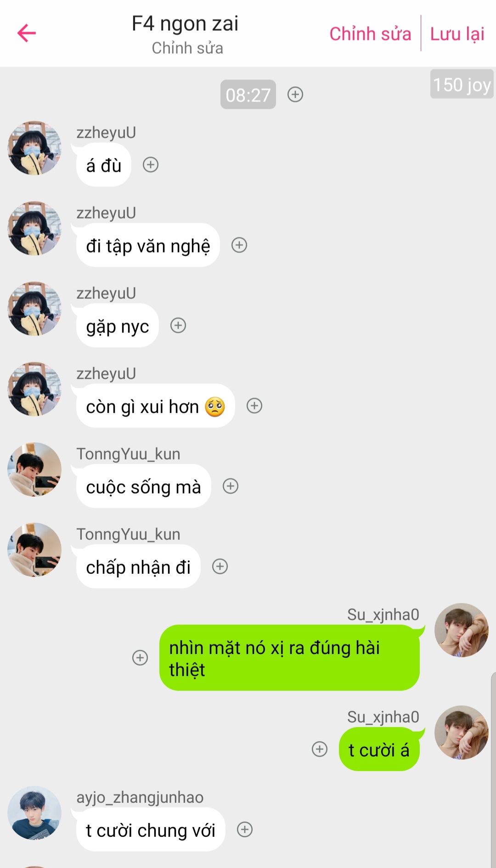Viewport: 496px width, 868px height.
Task: Save with the Lưu lại button
Action: tap(457, 34)
